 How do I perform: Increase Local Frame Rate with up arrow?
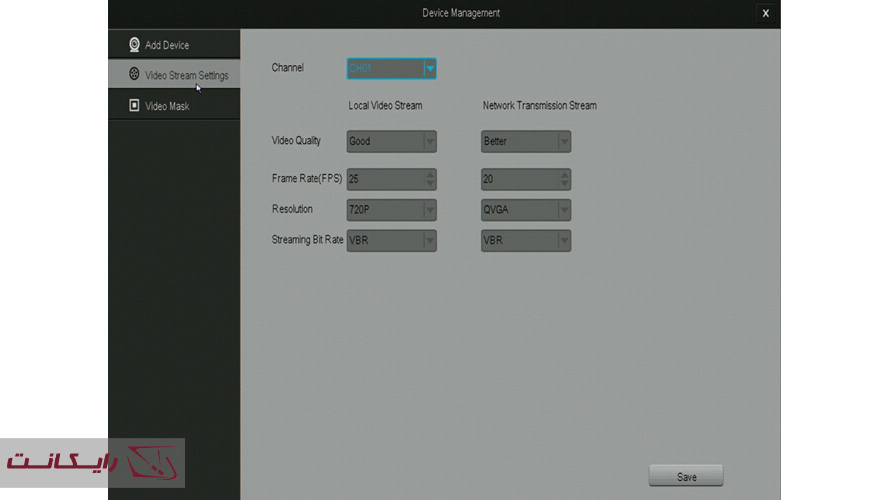(x=430, y=175)
